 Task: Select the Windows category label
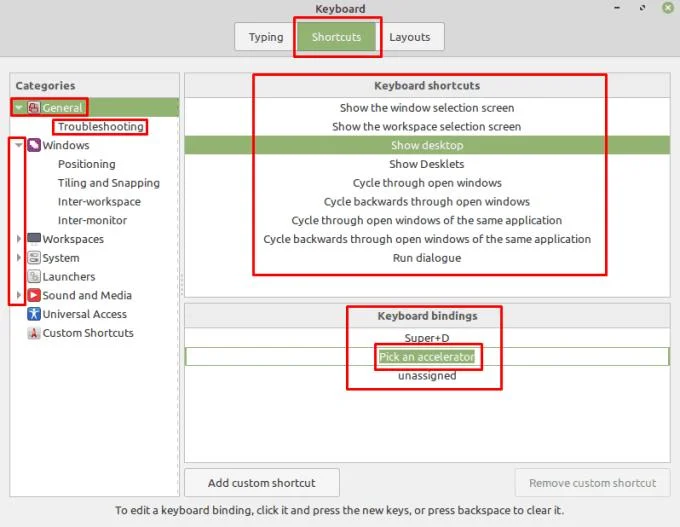66,145
